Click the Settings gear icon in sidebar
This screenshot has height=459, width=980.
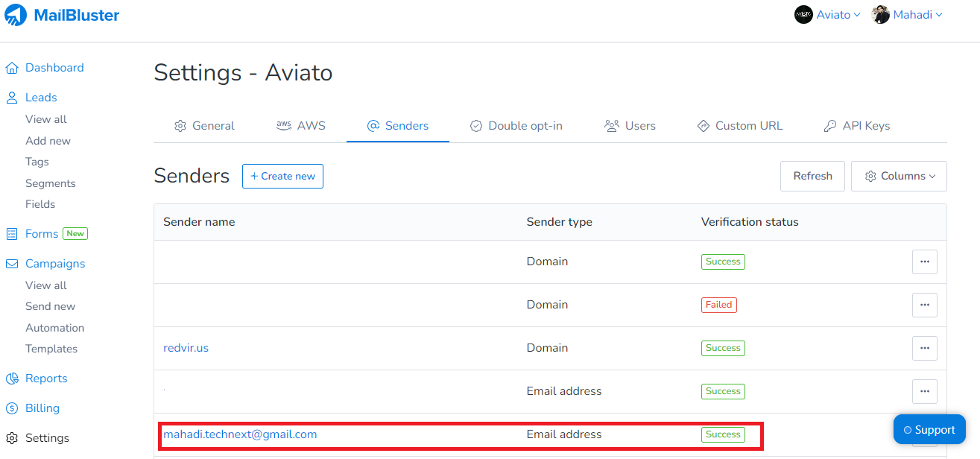[12, 438]
